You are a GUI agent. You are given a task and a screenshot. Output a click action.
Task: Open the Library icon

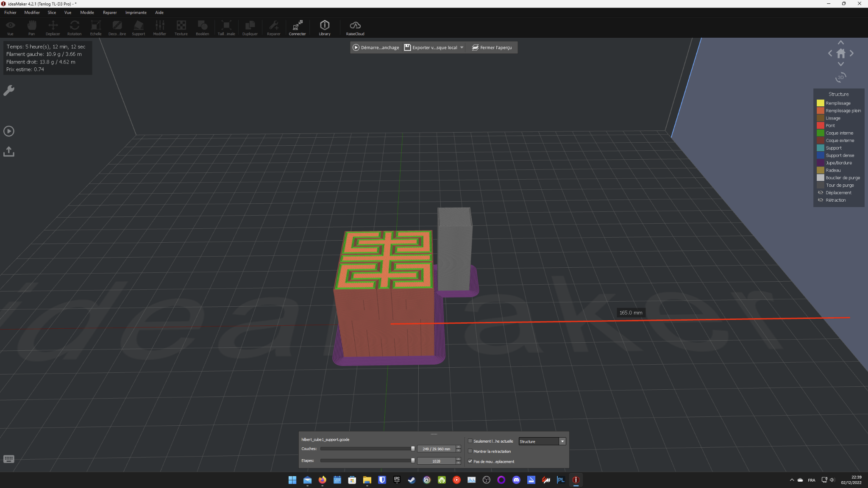[x=325, y=28]
